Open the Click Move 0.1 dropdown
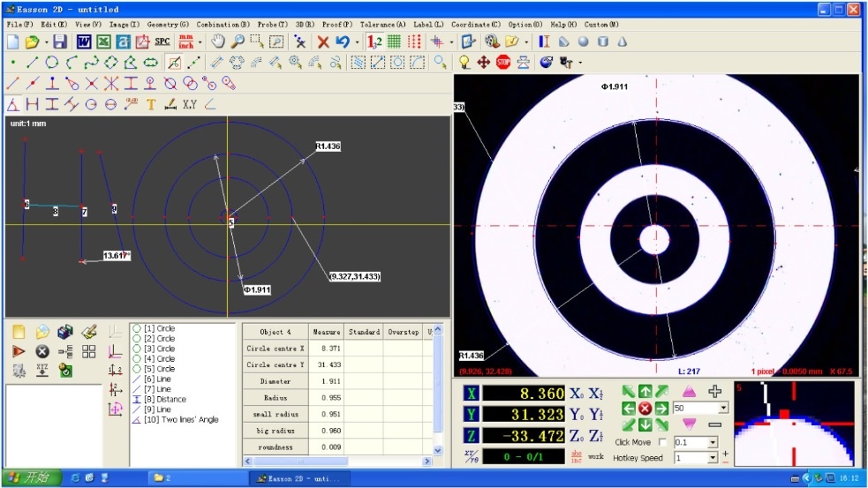 [x=713, y=442]
